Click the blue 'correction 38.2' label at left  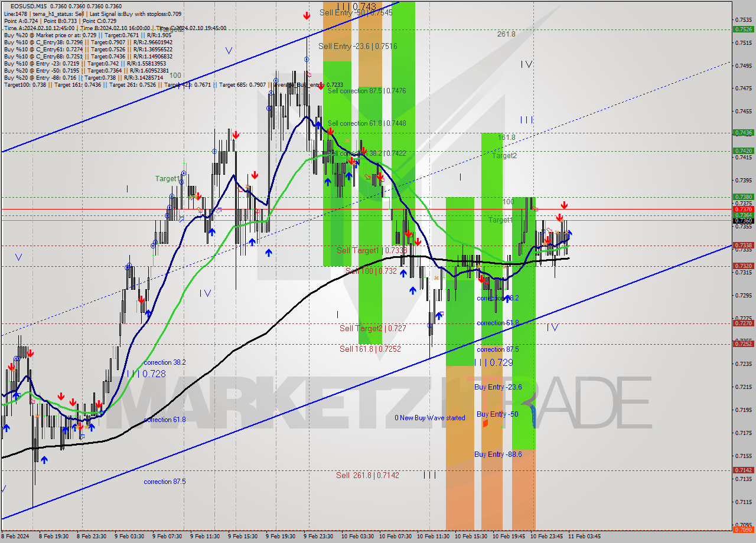(x=165, y=362)
